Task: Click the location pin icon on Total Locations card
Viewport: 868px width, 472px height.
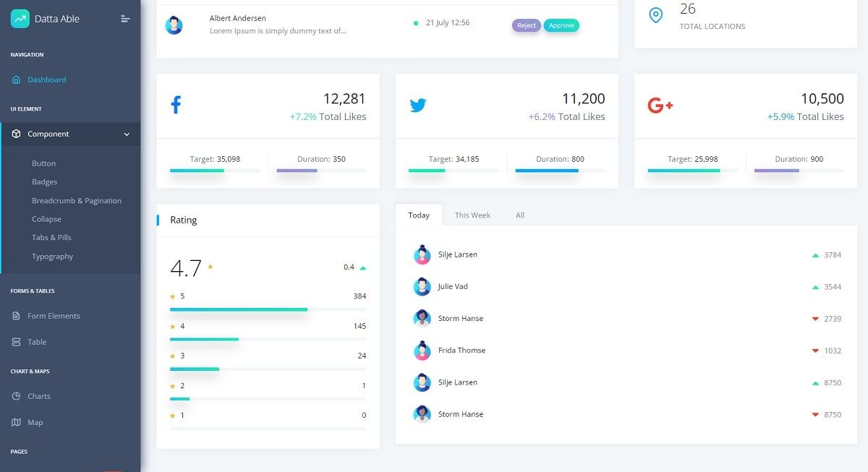Action: (656, 16)
